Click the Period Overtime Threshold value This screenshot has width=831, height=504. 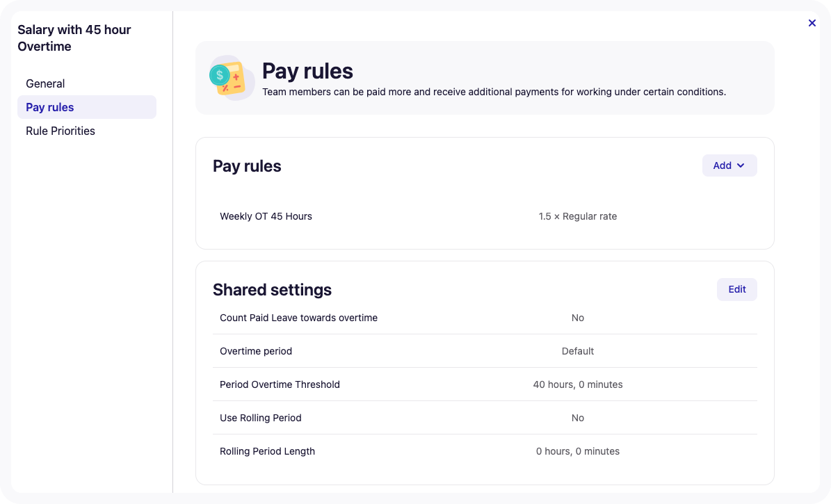tap(577, 384)
